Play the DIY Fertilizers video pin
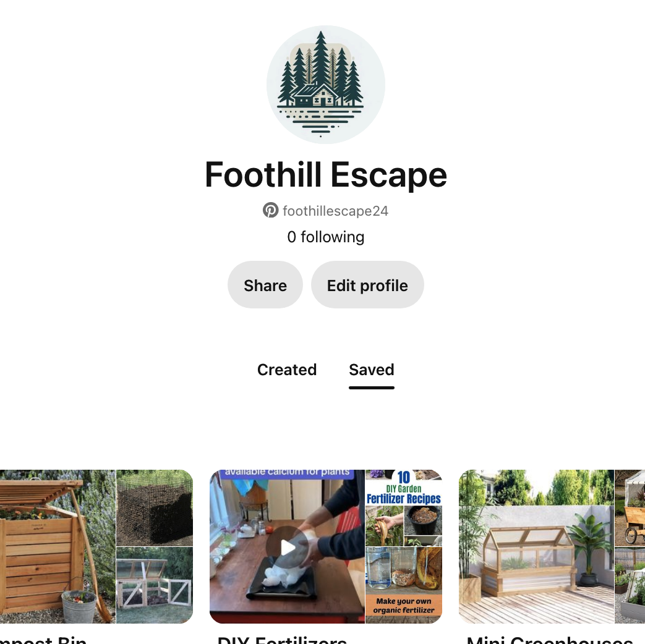Screen dimensions: 645x644 287,546
